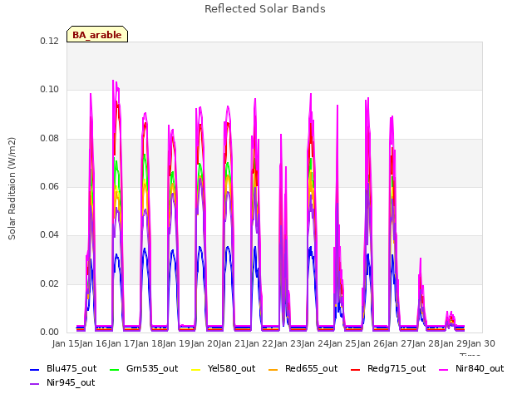Click the Jan 25 x-axis date label

(x=343, y=343)
